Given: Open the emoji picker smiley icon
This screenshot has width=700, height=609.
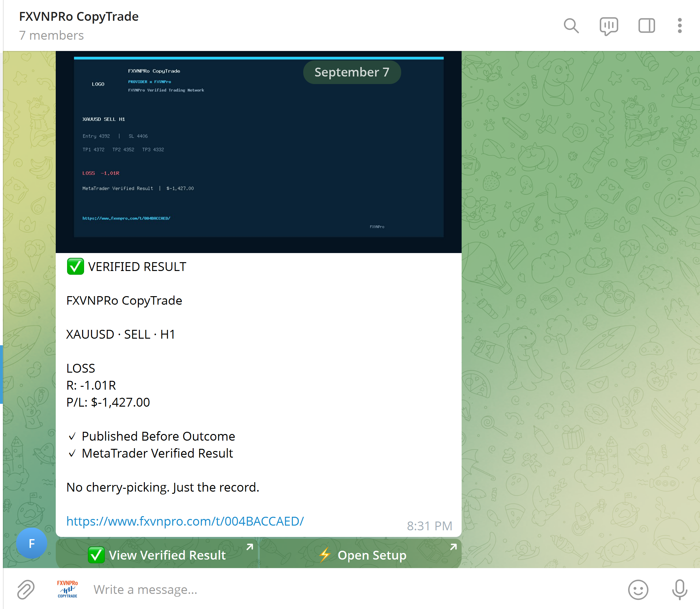Looking at the screenshot, I should [x=638, y=589].
